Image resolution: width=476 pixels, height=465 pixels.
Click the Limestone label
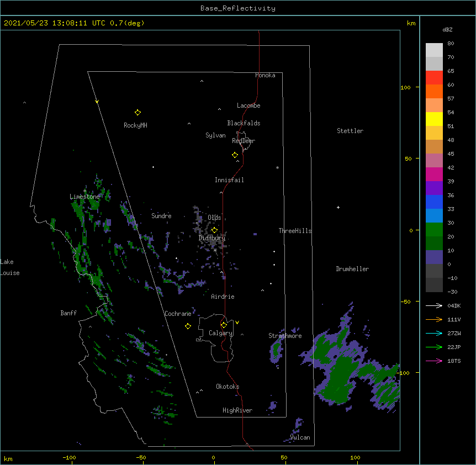[x=84, y=197]
